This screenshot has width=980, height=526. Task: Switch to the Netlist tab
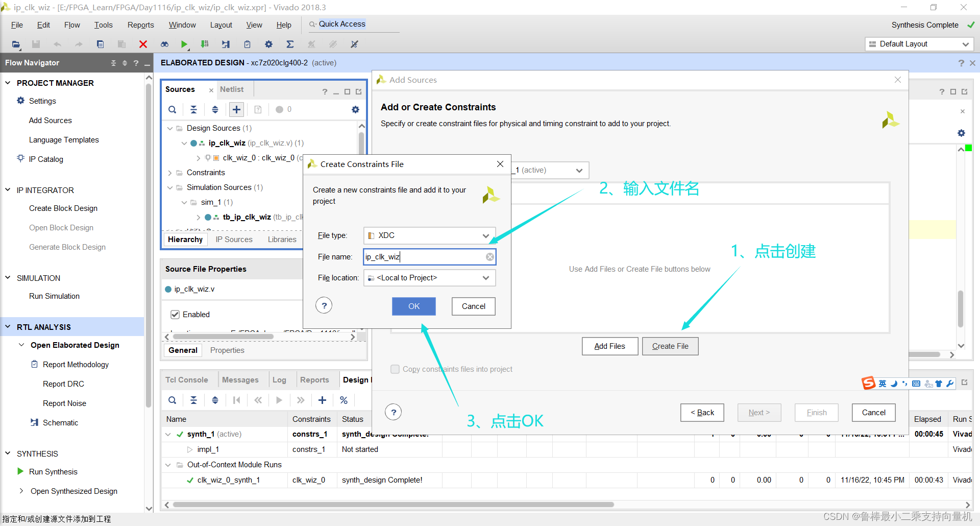coord(232,89)
